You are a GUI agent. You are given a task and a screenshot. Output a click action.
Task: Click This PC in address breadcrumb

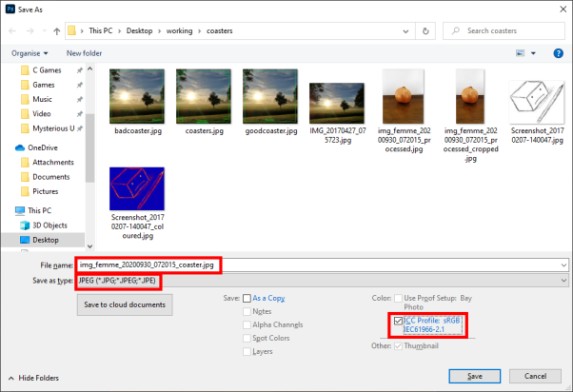pyautogui.click(x=101, y=31)
